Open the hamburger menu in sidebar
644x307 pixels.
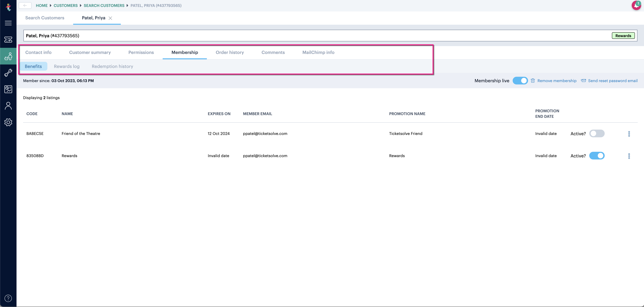(8, 23)
